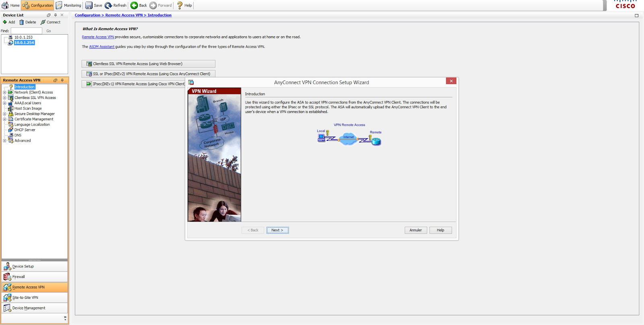Image resolution: width=644 pixels, height=325 pixels.
Task: Add a device to Device List
Action: click(9, 22)
